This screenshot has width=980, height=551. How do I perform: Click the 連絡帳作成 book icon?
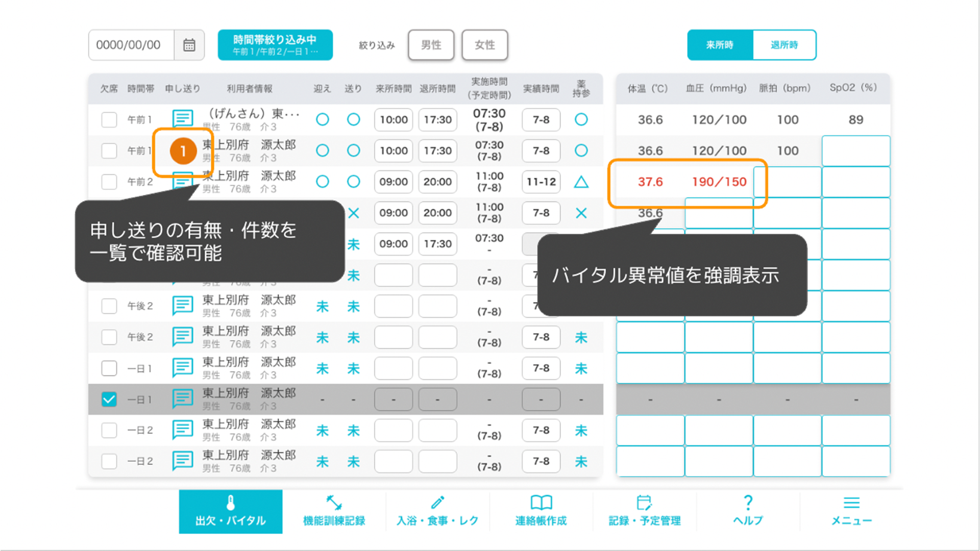click(541, 503)
